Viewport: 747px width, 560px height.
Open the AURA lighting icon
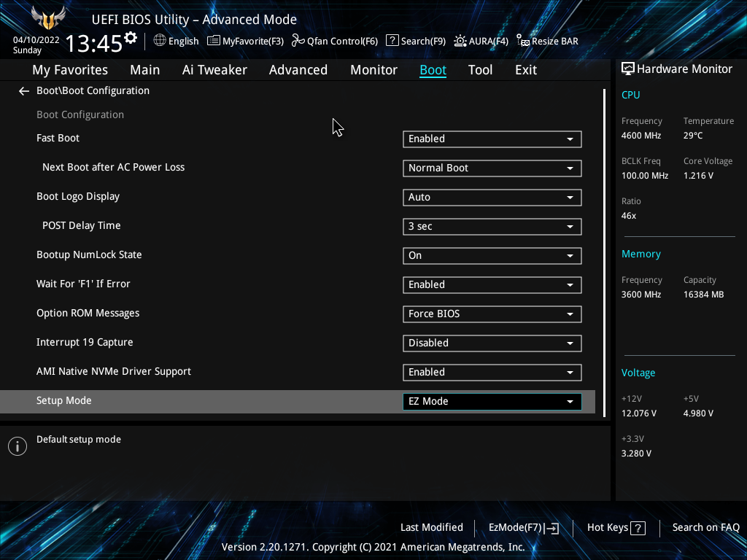click(x=460, y=41)
